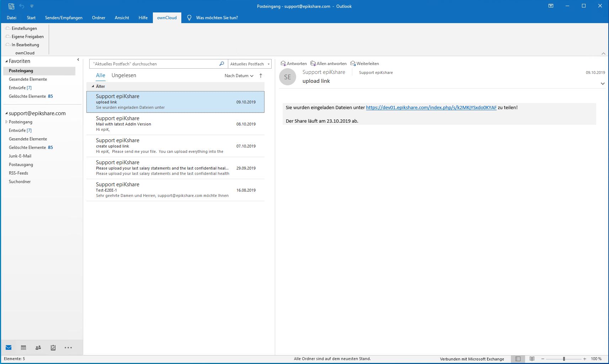Select the ownCloud ribbon tab

click(167, 18)
